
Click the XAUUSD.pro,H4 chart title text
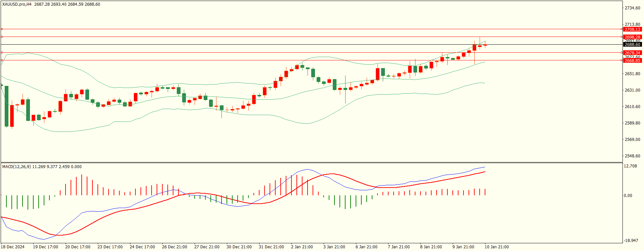click(x=17, y=4)
